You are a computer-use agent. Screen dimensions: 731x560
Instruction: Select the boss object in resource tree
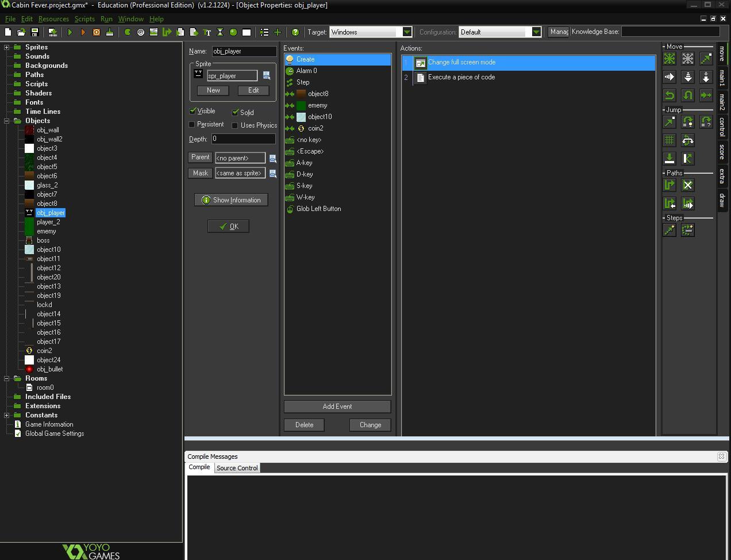(x=43, y=240)
